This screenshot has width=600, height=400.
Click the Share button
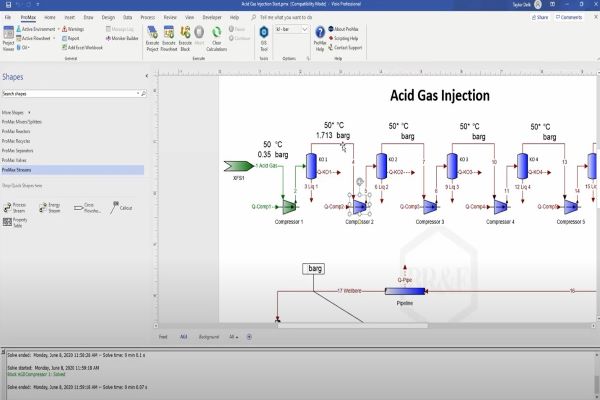coord(540,17)
